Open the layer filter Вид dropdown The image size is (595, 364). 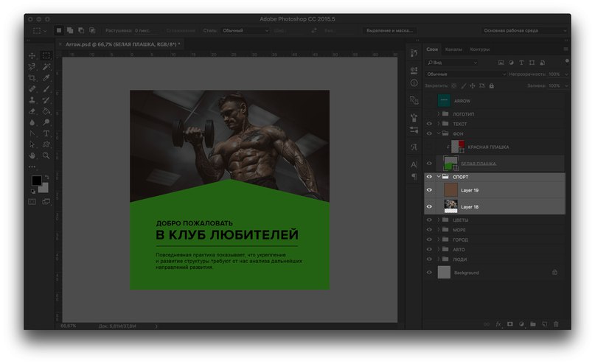(x=451, y=63)
